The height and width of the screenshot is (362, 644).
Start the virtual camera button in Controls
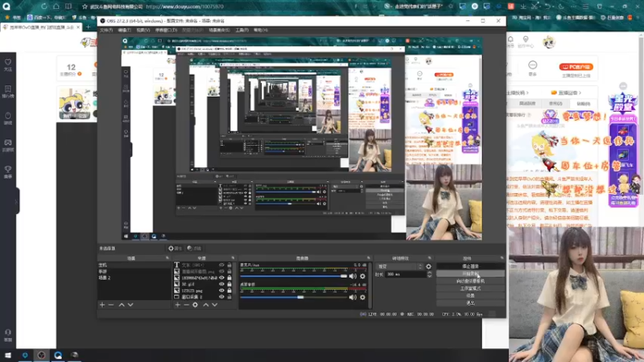coord(470,281)
